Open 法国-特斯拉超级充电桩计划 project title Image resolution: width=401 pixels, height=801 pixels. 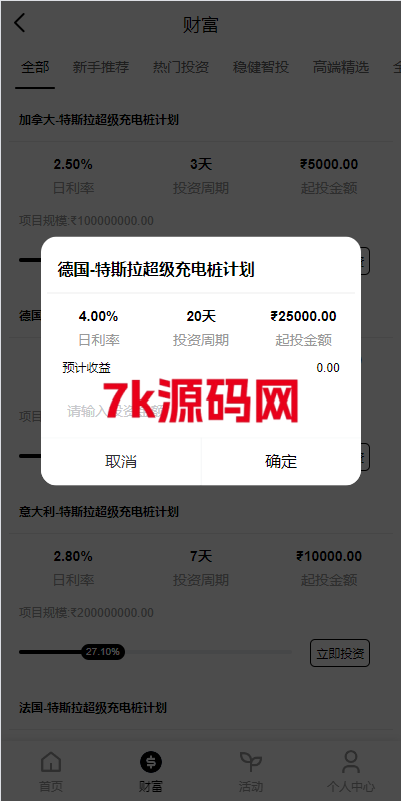pos(92,708)
